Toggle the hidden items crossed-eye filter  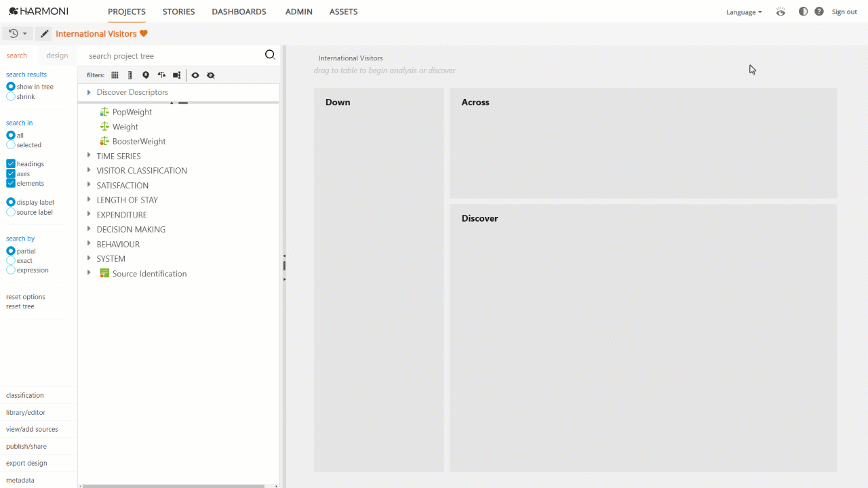pyautogui.click(x=211, y=75)
